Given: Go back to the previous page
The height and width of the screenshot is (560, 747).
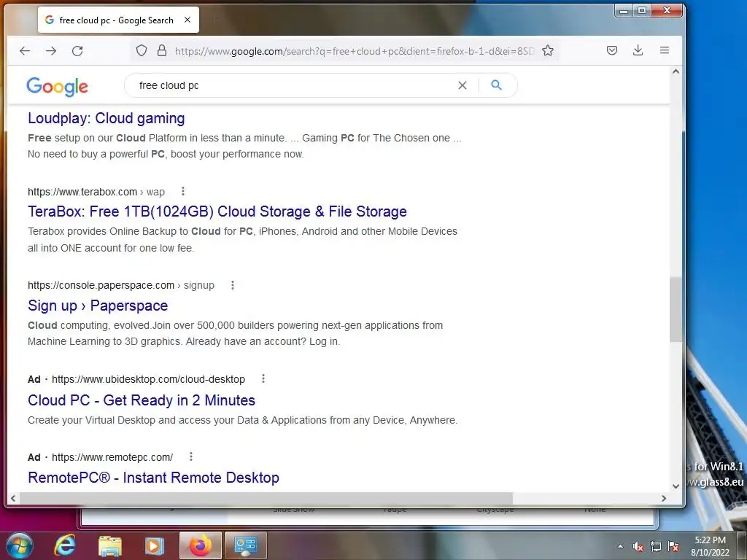Looking at the screenshot, I should tap(25, 50).
